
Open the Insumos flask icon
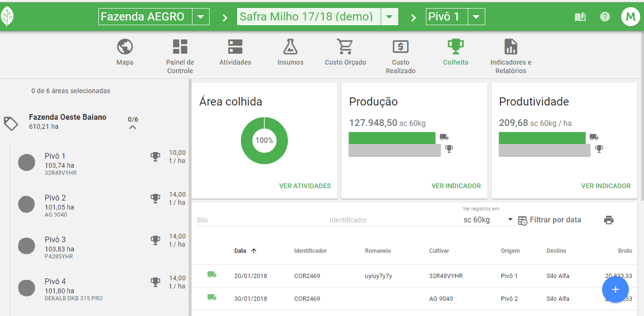pyautogui.click(x=290, y=47)
